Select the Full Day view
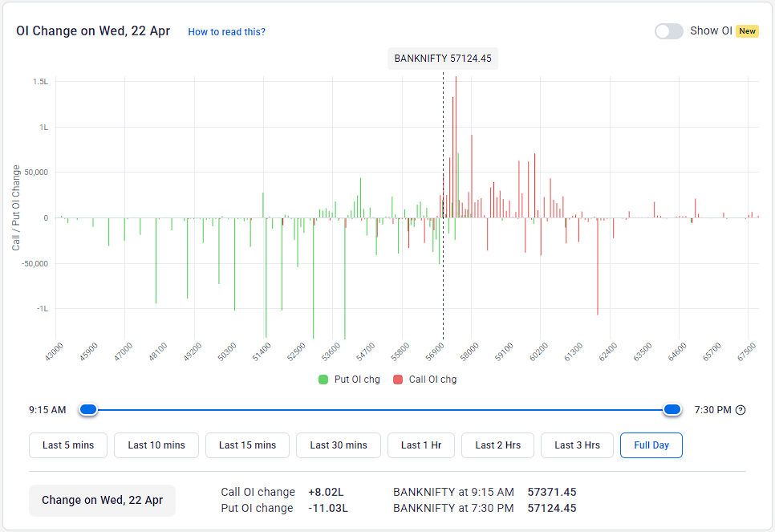 click(651, 445)
